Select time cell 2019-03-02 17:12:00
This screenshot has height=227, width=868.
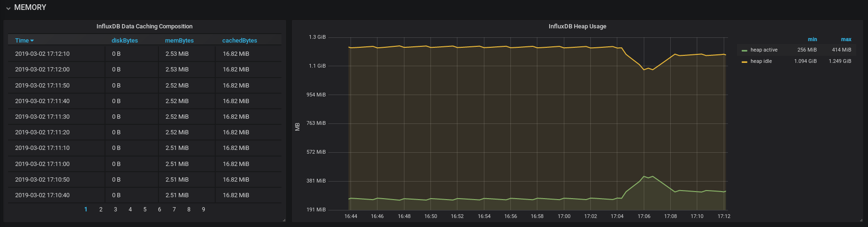pos(42,70)
